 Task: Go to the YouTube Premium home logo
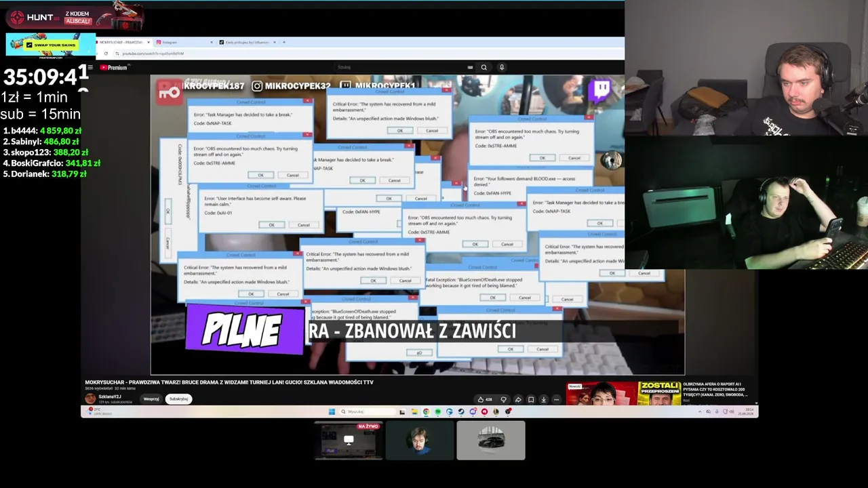pyautogui.click(x=114, y=67)
